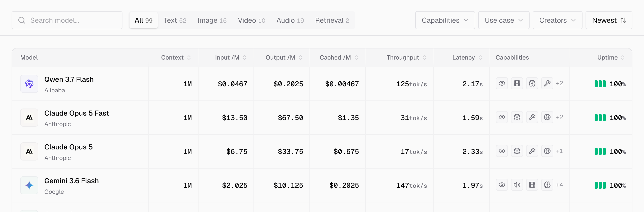
Task: Switch to the Audio 19 tab
Action: coord(290,20)
